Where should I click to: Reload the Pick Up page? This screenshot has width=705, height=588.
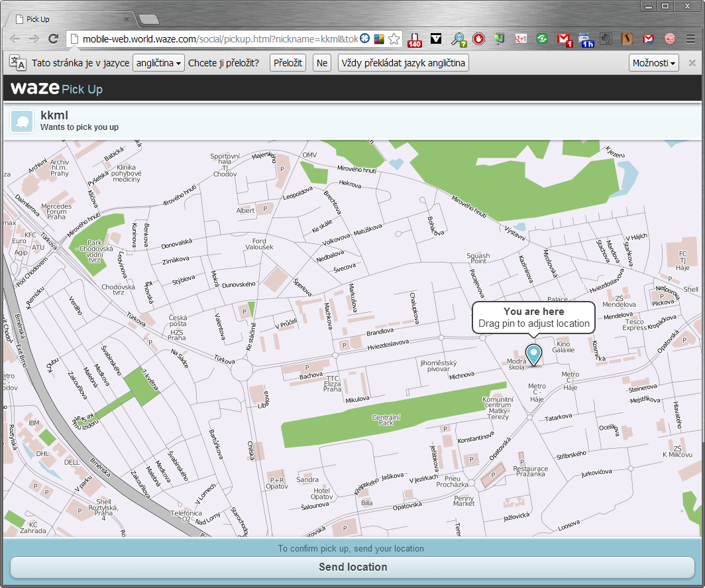(54, 38)
